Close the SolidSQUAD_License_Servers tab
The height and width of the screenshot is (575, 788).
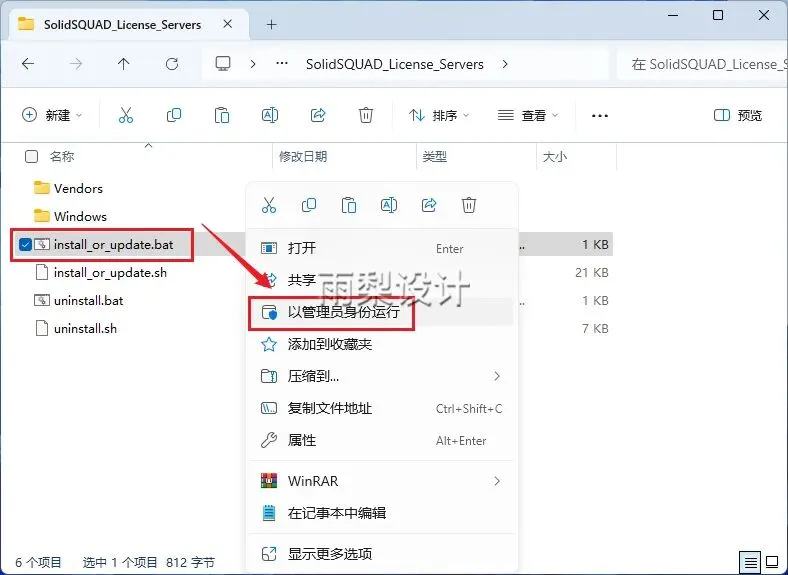tap(228, 24)
